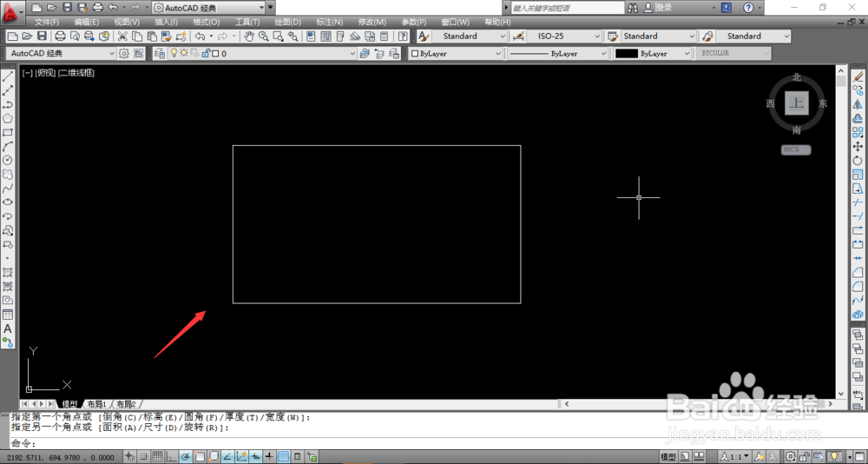Toggle Snap Mode in status bar
868x464 pixels.
(x=143, y=457)
